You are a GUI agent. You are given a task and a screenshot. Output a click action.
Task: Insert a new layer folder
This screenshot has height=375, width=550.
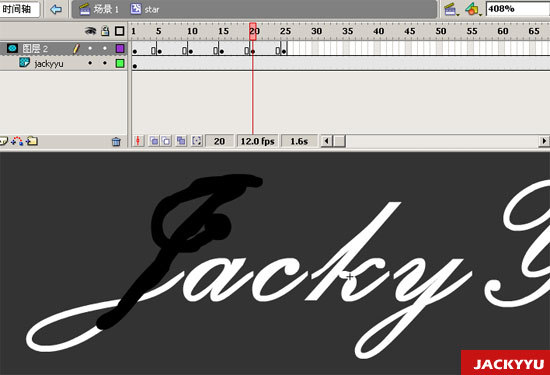[32, 141]
